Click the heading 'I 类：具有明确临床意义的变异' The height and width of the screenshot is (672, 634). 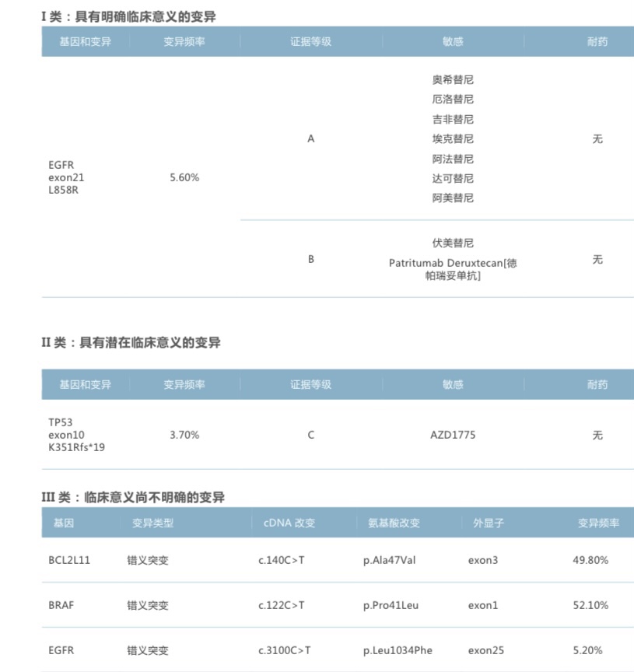pyautogui.click(x=128, y=16)
